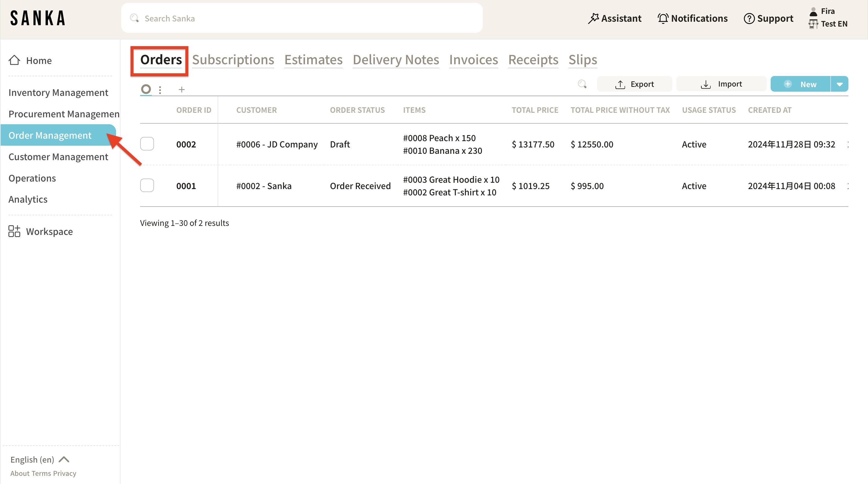Click the Support question mark icon
The image size is (868, 484).
(x=749, y=18)
